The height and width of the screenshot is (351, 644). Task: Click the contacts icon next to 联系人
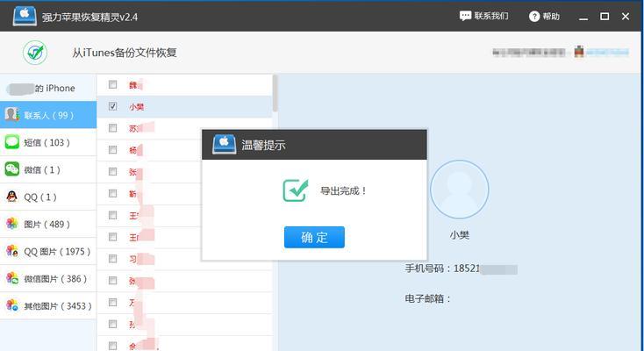(x=12, y=114)
